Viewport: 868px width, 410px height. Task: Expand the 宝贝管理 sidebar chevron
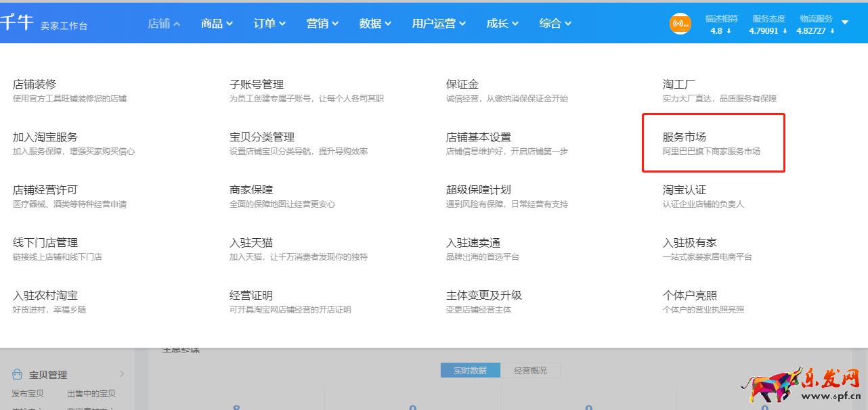tap(122, 374)
